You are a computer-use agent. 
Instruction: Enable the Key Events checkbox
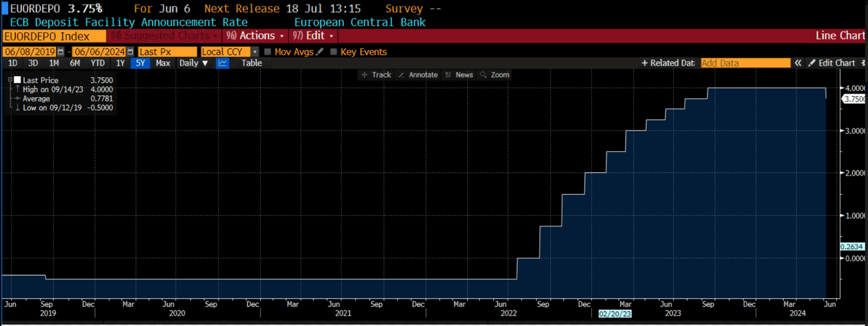tap(333, 52)
